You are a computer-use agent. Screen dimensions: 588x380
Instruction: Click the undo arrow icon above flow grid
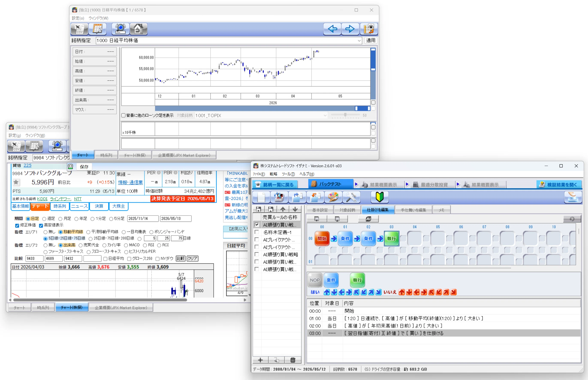[572, 219]
